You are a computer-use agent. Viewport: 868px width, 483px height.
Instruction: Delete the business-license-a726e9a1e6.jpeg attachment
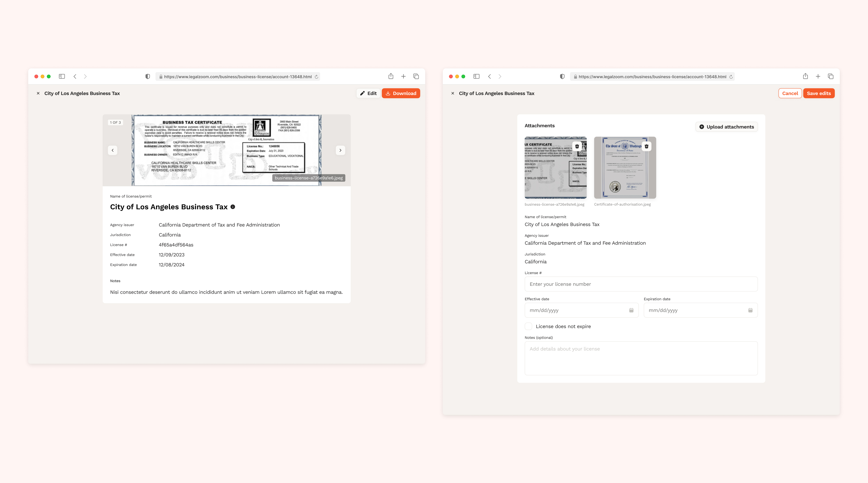click(x=577, y=146)
